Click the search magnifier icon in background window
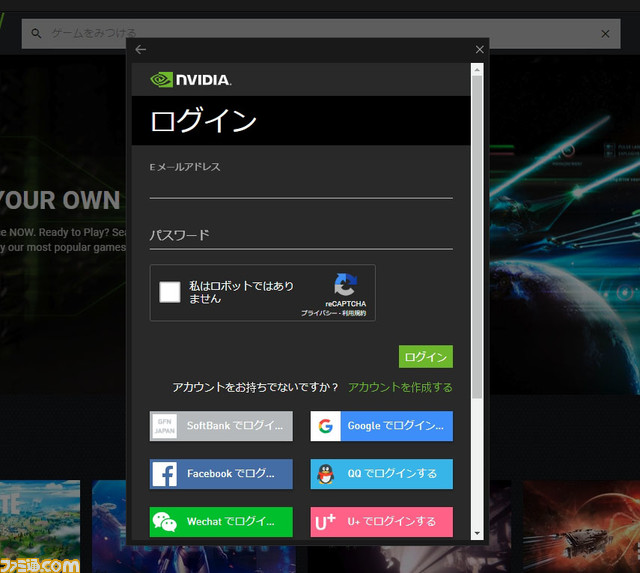The height and width of the screenshot is (573, 640). point(36,33)
